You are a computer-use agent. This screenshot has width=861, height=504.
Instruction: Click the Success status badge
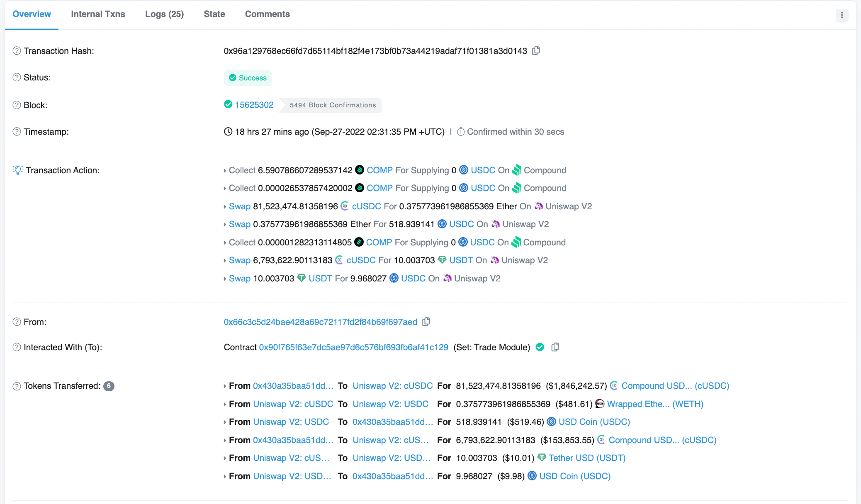(x=248, y=78)
